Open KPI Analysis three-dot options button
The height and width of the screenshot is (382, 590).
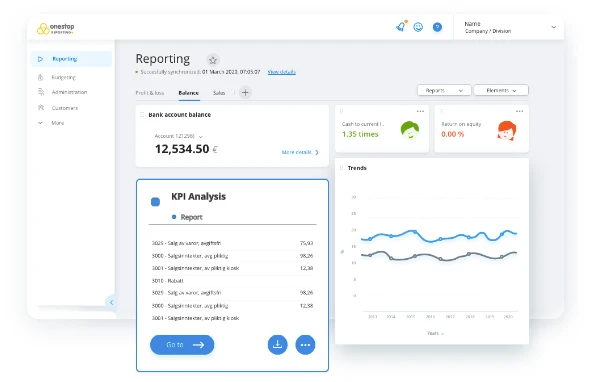coord(305,344)
